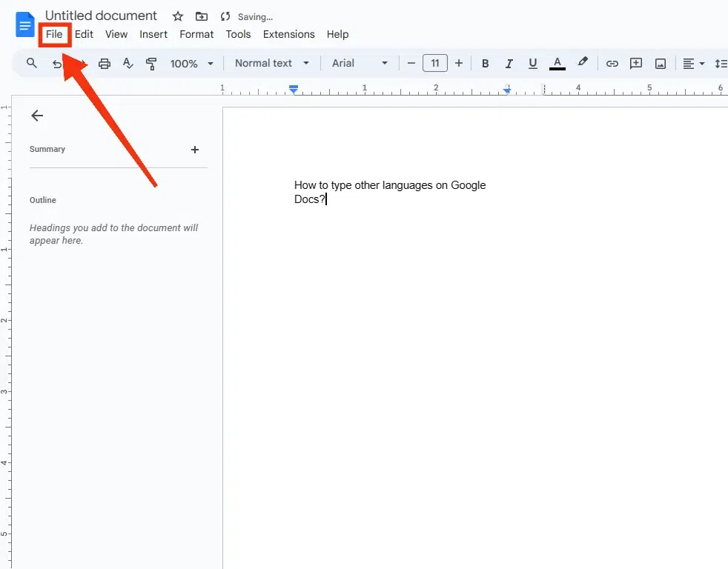Open the Extensions menu
The width and height of the screenshot is (728, 569).
289,34
